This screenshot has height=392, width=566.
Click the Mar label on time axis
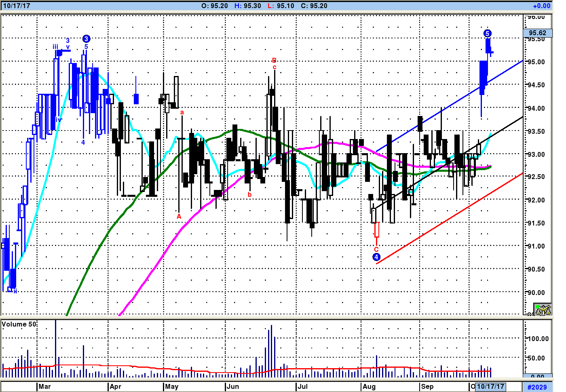(44, 386)
